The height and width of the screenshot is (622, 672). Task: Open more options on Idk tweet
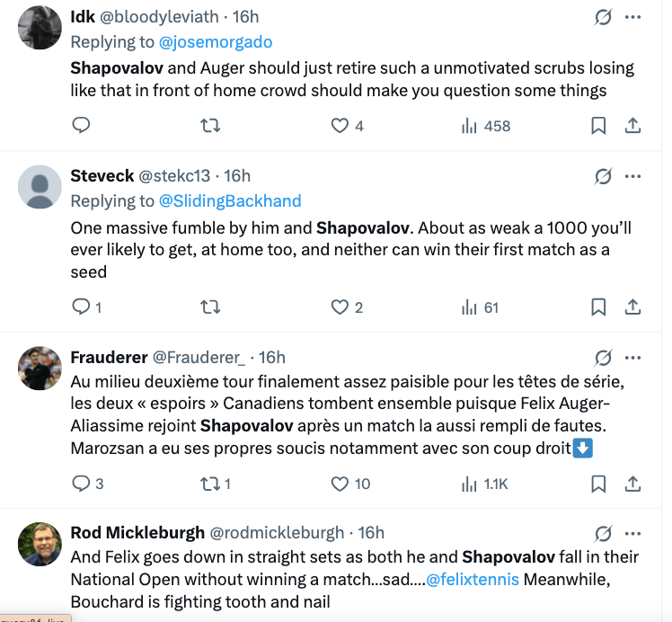pyautogui.click(x=632, y=17)
